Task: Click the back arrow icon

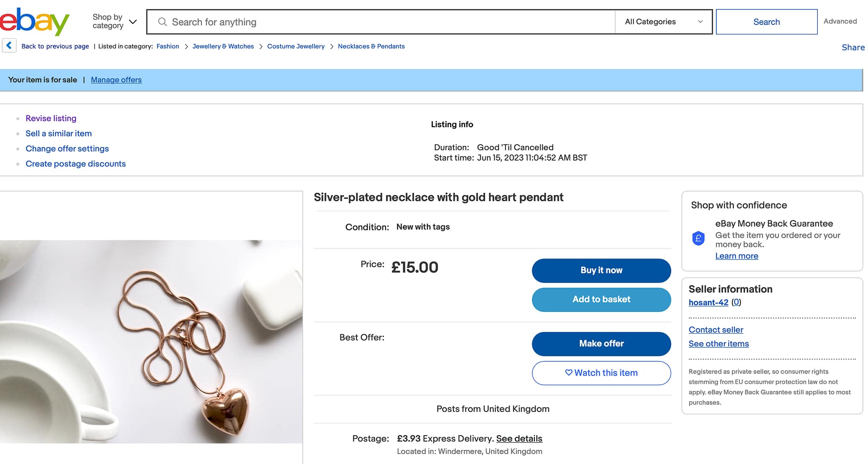Action: (x=9, y=46)
